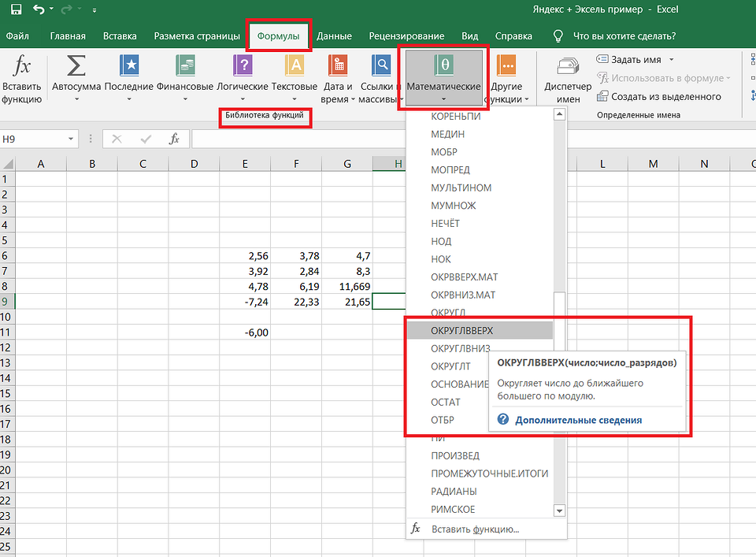Choose ОКРУГЛВВЕРХ from the function list
The image size is (756, 557).
(480, 330)
